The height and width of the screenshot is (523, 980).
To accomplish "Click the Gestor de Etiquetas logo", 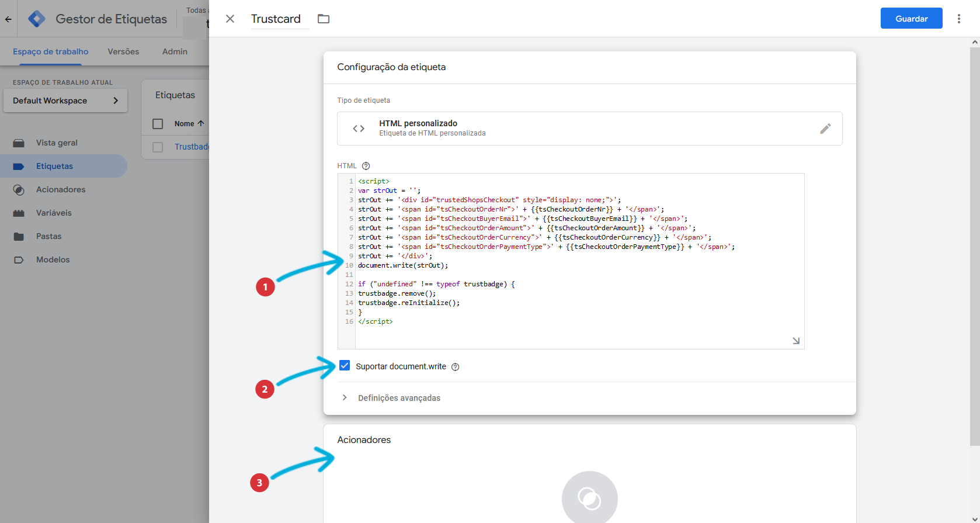I will [x=37, y=19].
